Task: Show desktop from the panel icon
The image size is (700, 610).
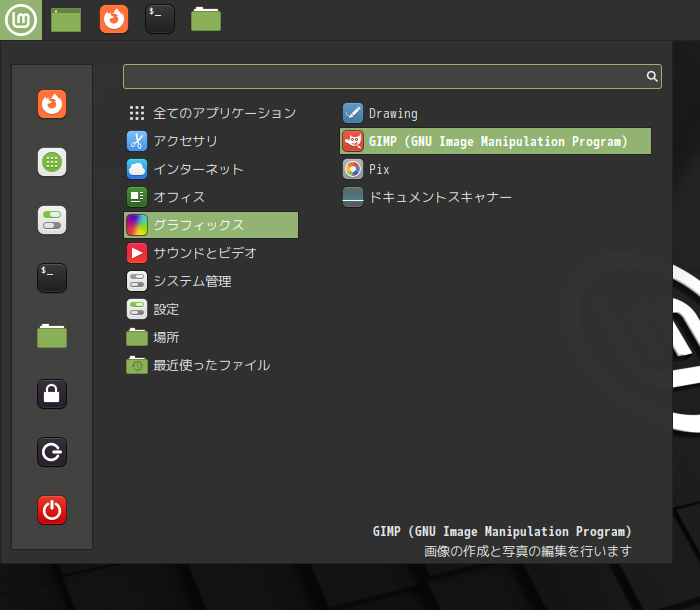Action: (x=66, y=20)
